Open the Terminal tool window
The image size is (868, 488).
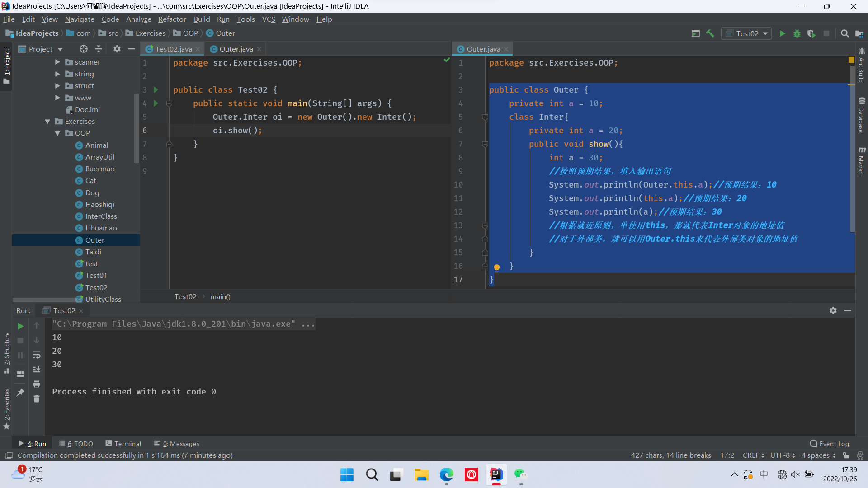123,444
